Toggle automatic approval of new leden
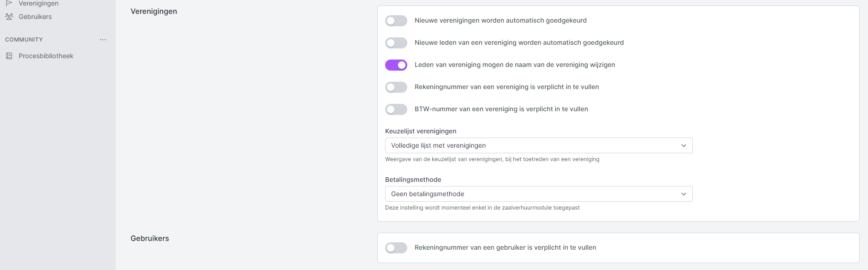The height and width of the screenshot is (270, 868). point(396,43)
